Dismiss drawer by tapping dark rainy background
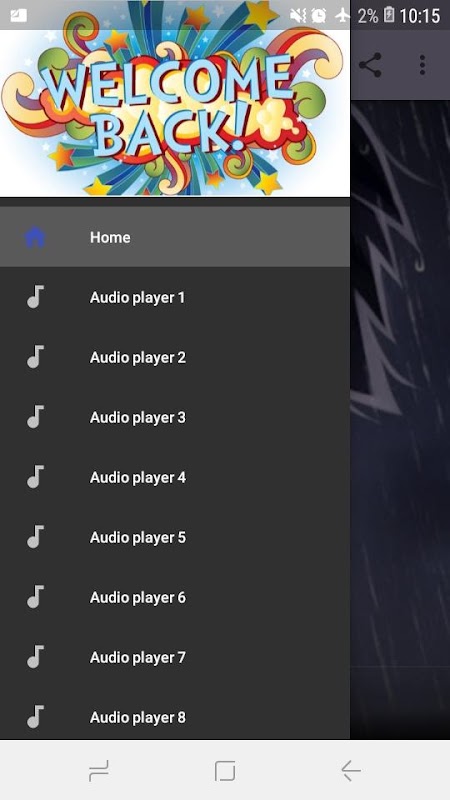 400,419
